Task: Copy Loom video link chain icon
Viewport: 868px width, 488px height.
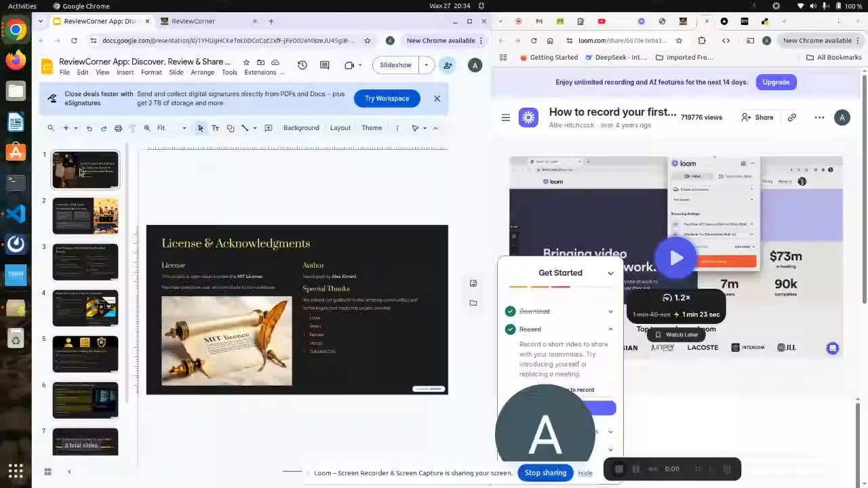Action: tap(792, 117)
